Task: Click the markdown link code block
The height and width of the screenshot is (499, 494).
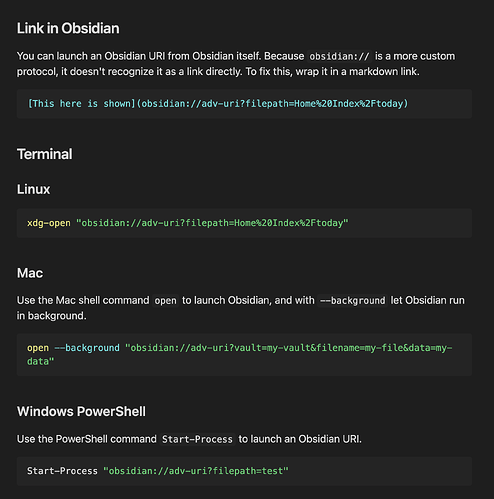Action: 244,104
